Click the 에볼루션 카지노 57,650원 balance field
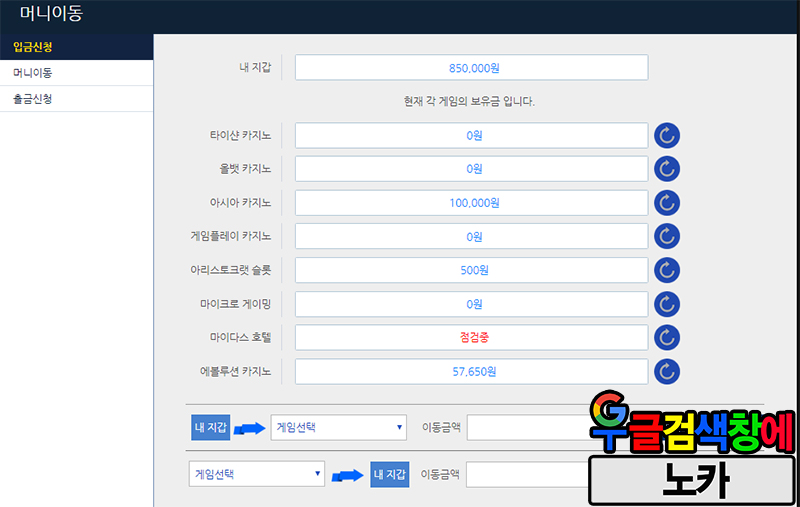Image resolution: width=800 pixels, height=507 pixels. [472, 372]
